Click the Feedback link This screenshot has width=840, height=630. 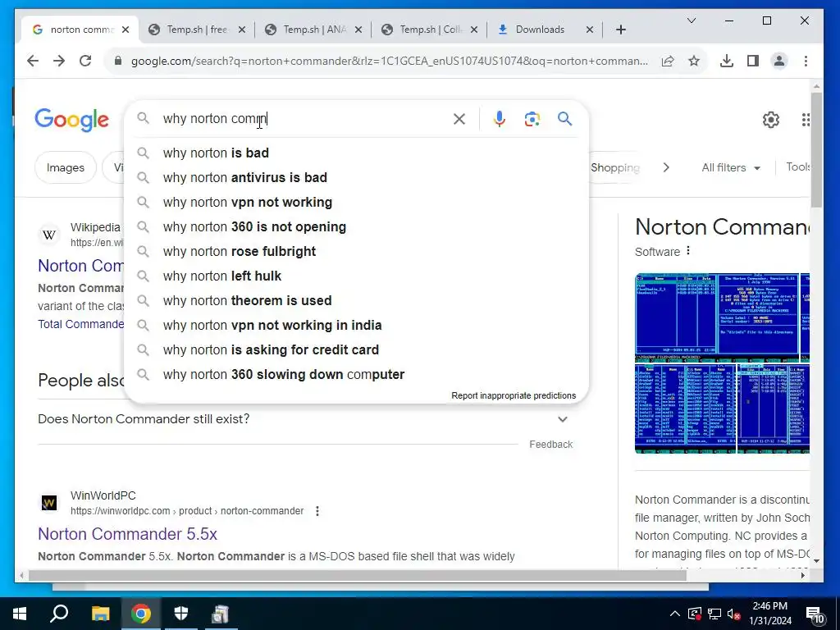coord(550,444)
